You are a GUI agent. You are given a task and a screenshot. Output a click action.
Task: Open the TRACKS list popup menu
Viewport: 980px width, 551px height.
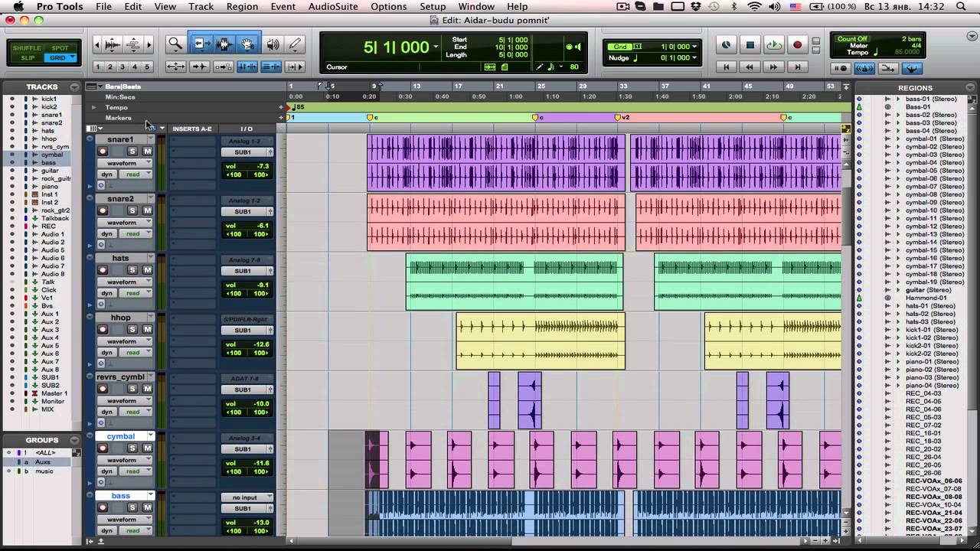coord(74,87)
